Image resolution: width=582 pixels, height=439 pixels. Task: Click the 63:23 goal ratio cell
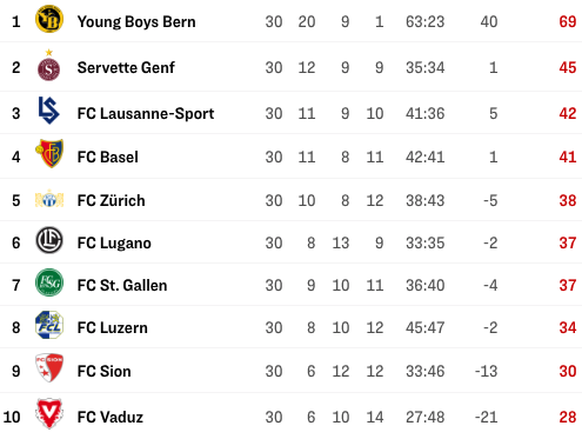[x=425, y=22]
